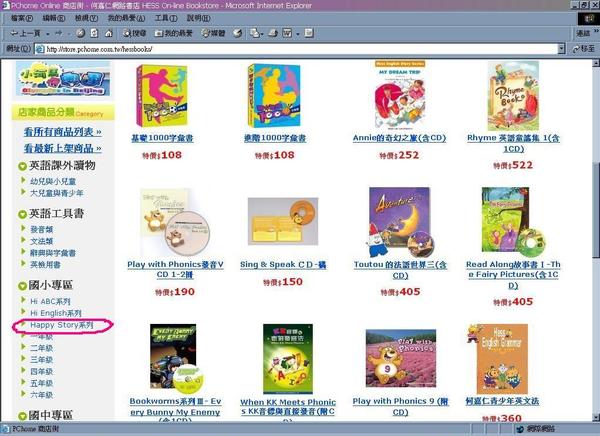The height and width of the screenshot is (436, 600).
Task: Open When KK Meets Phonics link
Action: [x=288, y=412]
